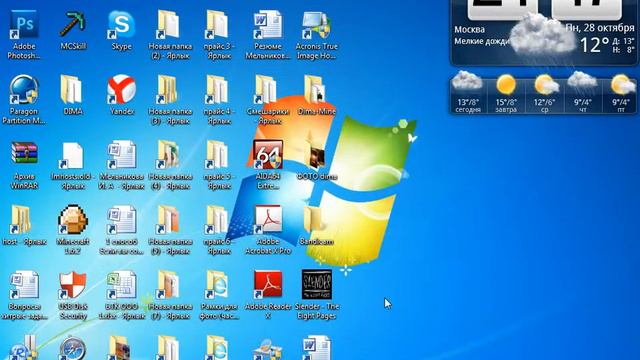The height and width of the screenshot is (360, 640).
Task: Select the lmhosts.old shortcut file
Action: click(x=73, y=165)
